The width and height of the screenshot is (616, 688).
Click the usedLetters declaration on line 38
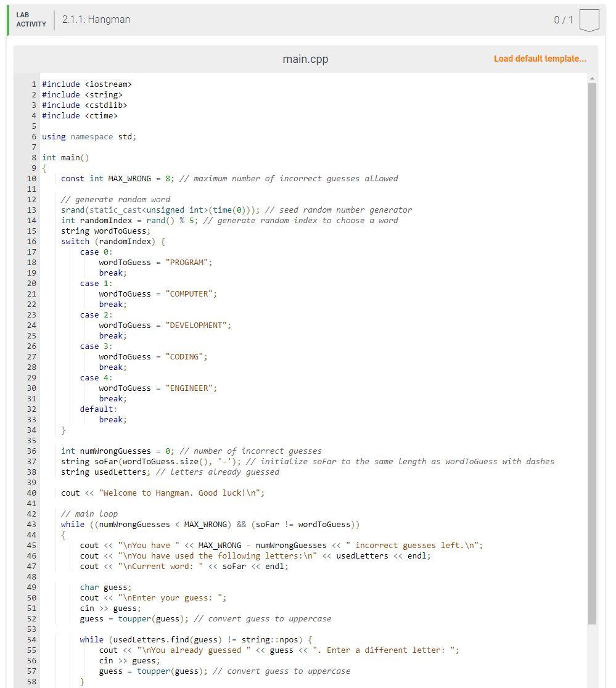point(105,472)
